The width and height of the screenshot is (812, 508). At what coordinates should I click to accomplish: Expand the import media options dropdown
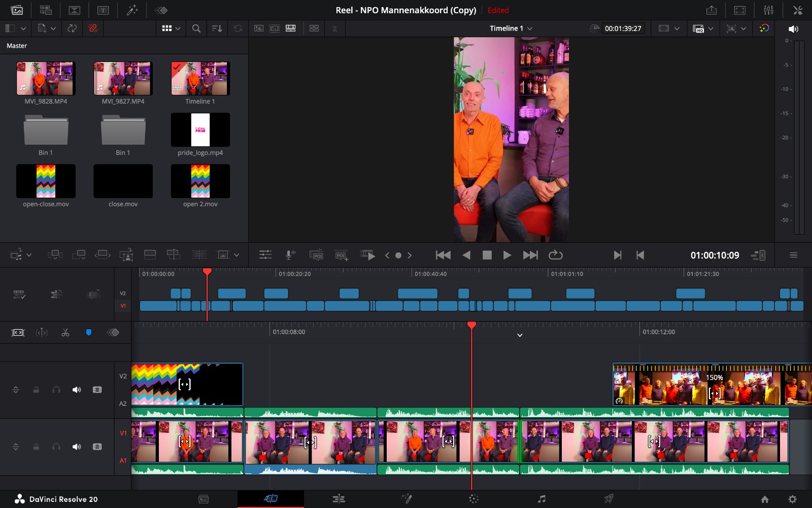[52, 28]
